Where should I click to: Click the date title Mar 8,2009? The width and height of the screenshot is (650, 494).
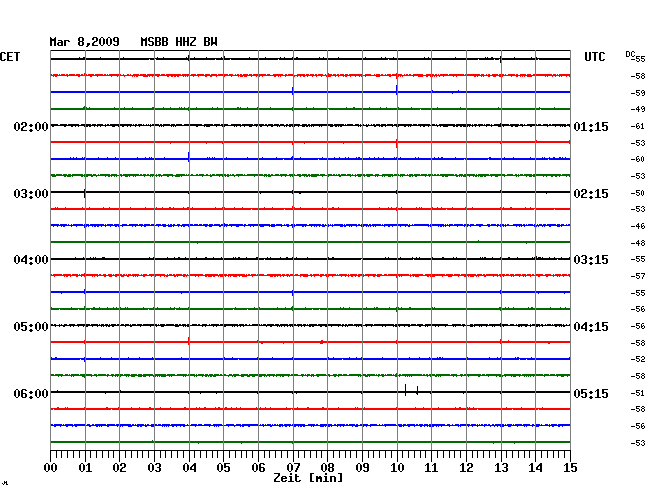[84, 42]
